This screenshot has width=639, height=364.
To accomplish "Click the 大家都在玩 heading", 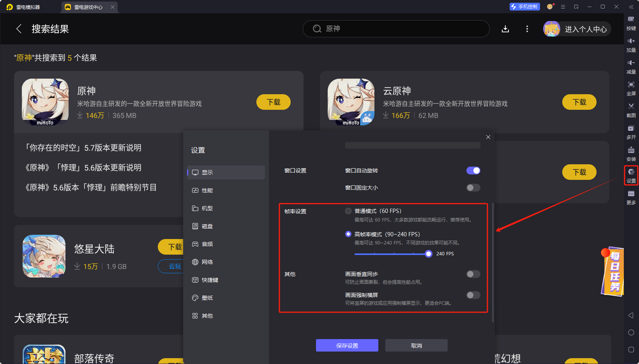I will pos(41,318).
